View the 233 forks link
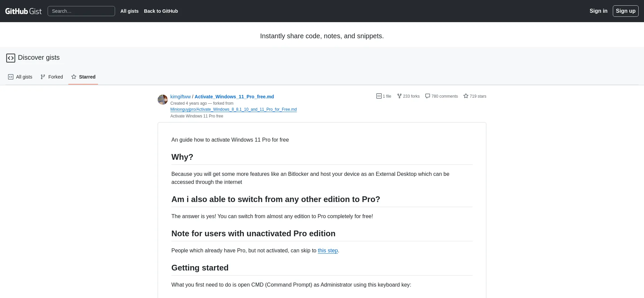This screenshot has width=644, height=298. [408, 96]
